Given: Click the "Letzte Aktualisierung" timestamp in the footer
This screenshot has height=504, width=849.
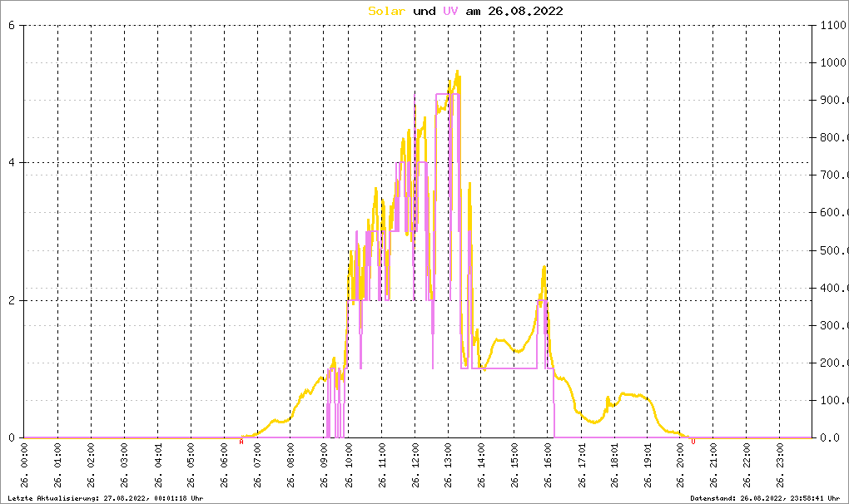Looking at the screenshot, I should tap(106, 498).
